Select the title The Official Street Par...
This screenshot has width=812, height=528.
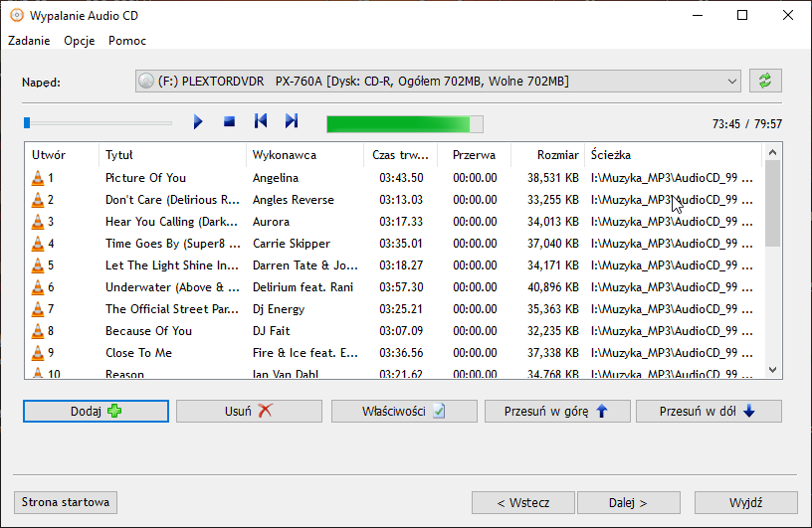click(x=172, y=309)
